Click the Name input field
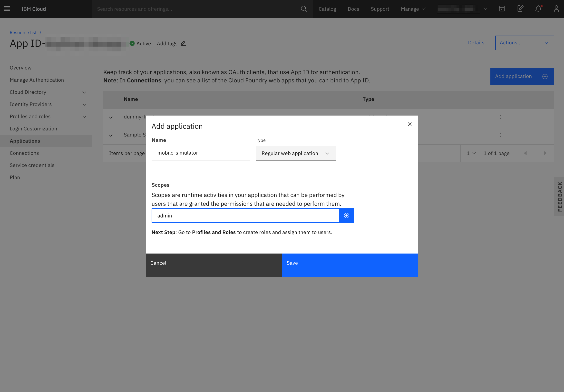This screenshot has height=392, width=564. click(201, 152)
